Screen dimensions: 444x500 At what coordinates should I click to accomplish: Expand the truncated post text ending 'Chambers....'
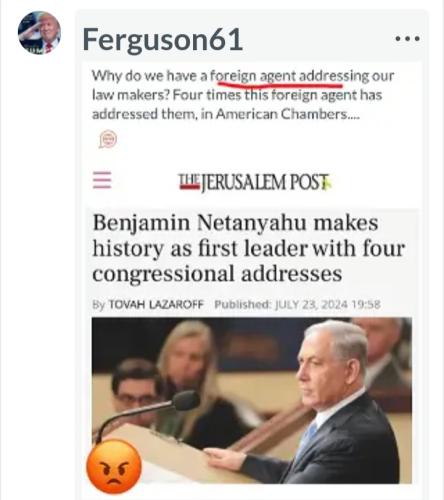pyautogui.click(x=353, y=115)
